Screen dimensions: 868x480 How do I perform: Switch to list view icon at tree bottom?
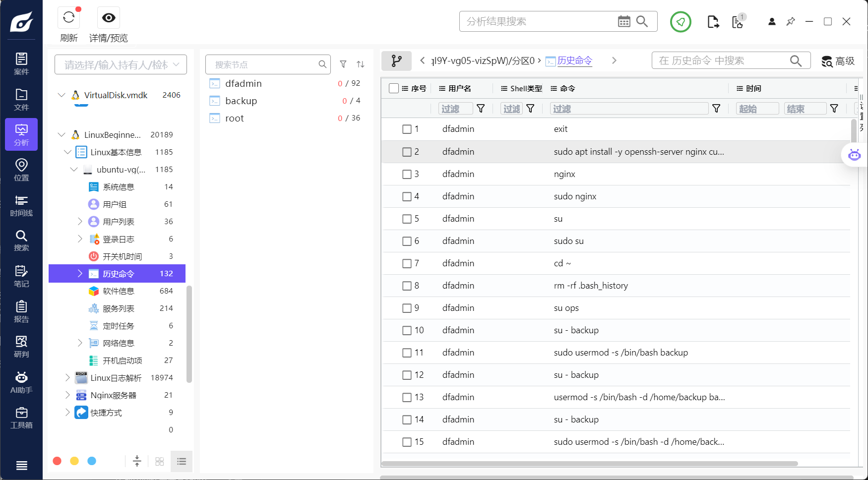coord(182,461)
